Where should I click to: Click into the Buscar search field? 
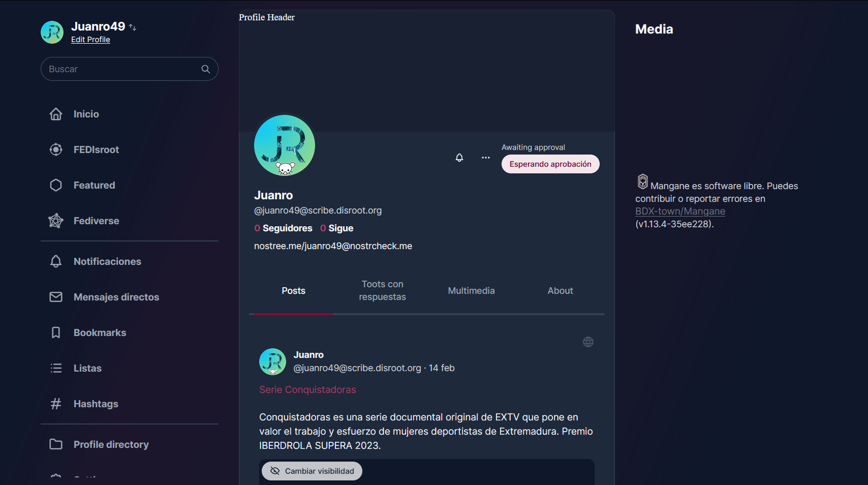tap(122, 69)
